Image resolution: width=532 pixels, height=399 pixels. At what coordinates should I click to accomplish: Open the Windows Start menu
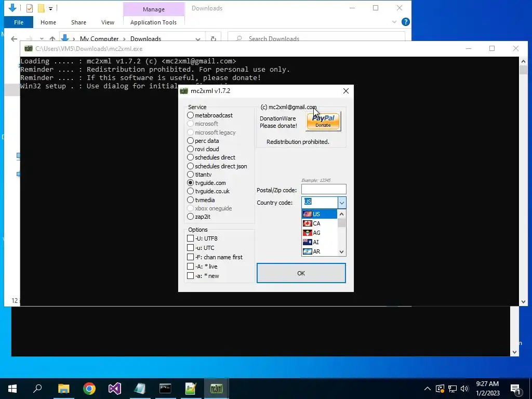tap(12, 389)
